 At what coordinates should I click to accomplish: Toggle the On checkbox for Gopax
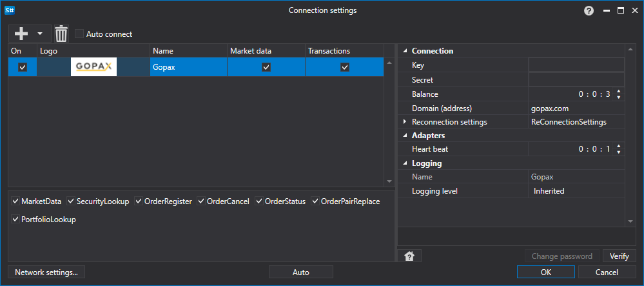coord(23,67)
